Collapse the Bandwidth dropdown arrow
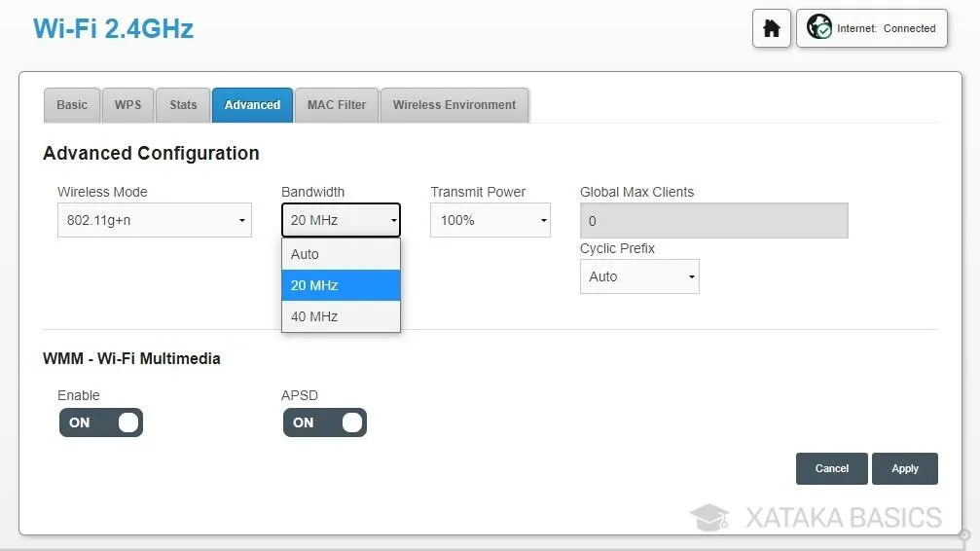Screen dimensions: 980x551 pyautogui.click(x=394, y=220)
